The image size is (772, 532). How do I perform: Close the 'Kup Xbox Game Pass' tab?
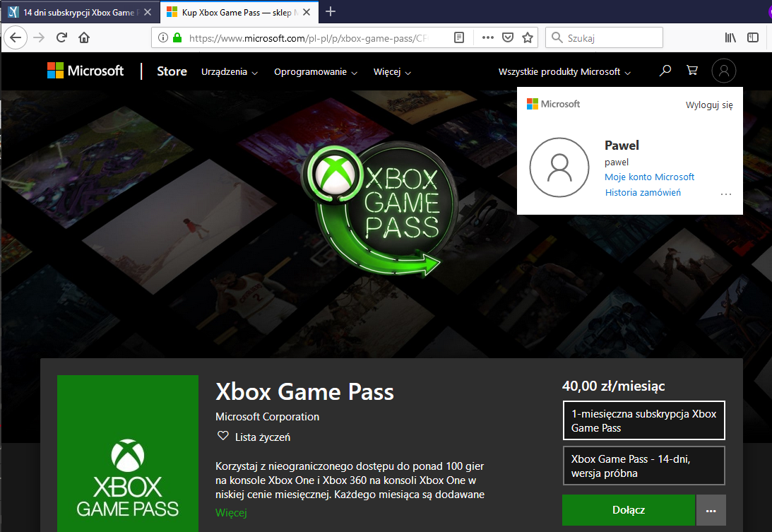307,12
